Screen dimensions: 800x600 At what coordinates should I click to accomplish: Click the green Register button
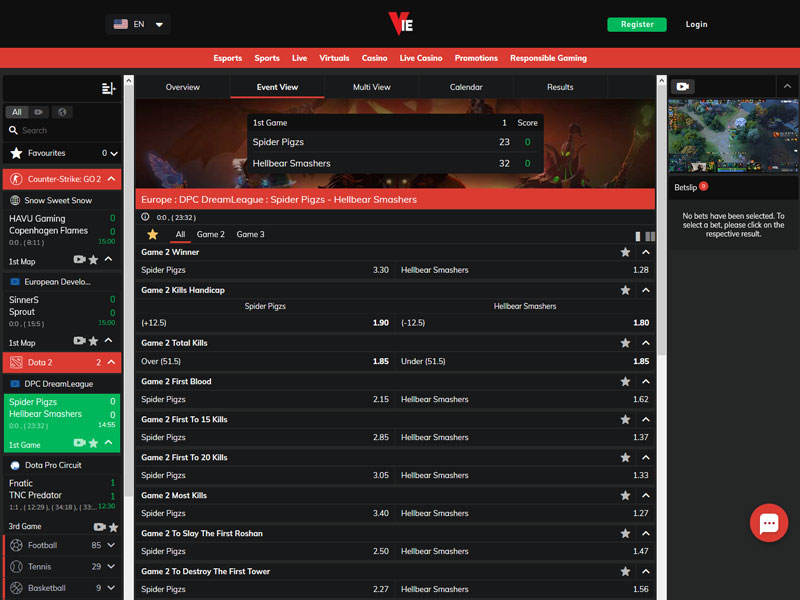637,24
